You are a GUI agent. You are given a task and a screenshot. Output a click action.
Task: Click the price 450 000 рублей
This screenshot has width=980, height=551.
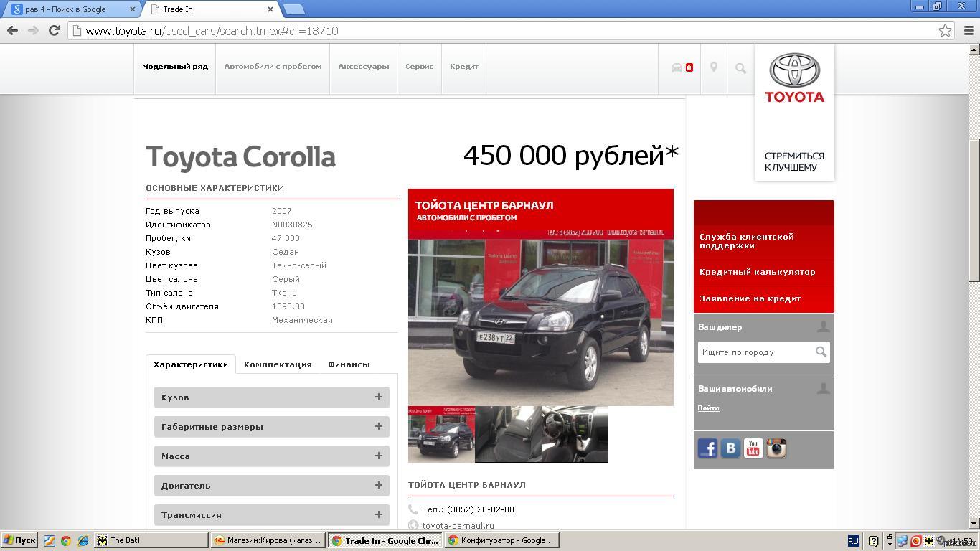click(571, 155)
